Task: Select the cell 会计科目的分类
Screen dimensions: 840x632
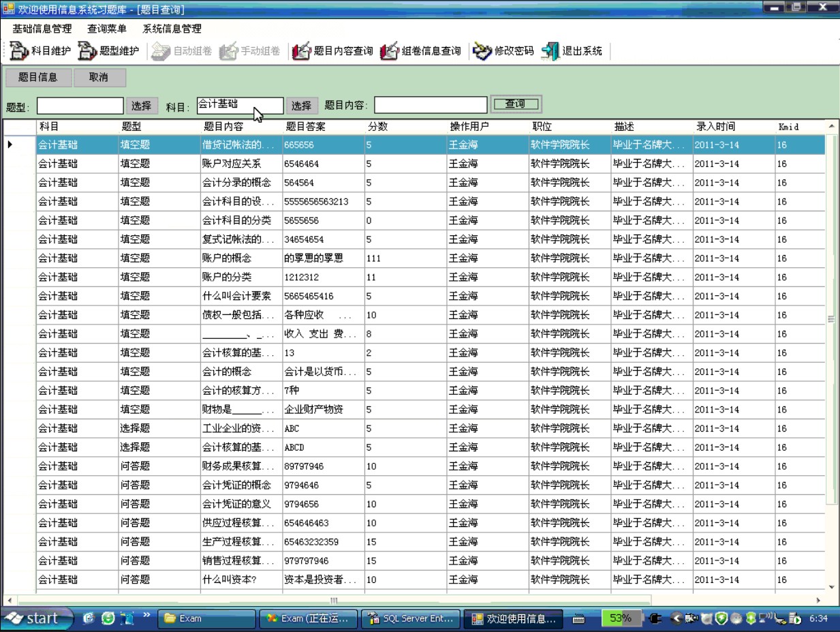Action: pos(241,220)
